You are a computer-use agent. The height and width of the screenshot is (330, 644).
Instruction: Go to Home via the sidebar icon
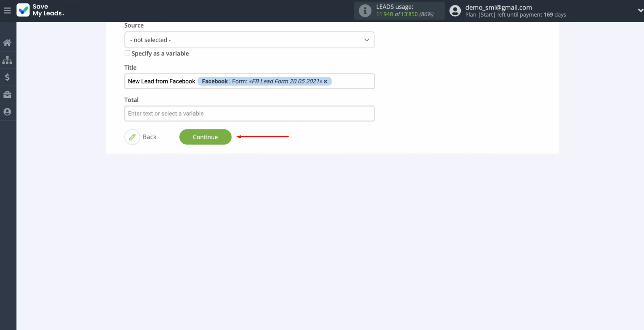tap(7, 43)
